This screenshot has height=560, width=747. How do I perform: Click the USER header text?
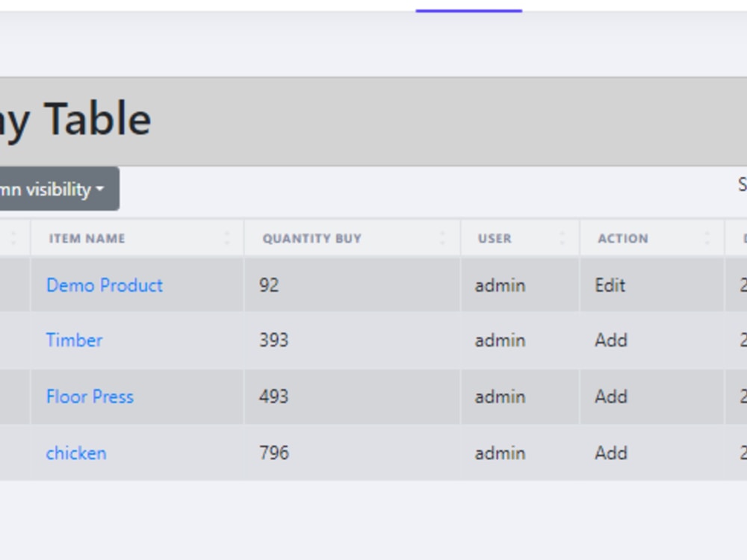(x=495, y=238)
